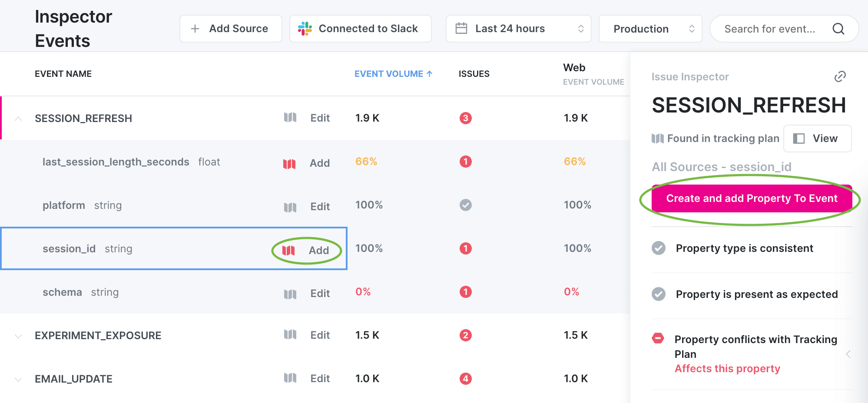Click the Add Source button
This screenshot has width=868, height=403.
point(231,29)
